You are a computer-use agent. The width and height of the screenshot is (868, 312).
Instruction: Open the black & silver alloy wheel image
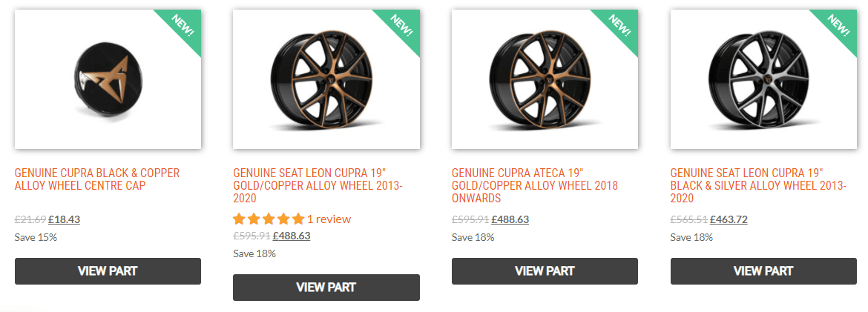763,79
